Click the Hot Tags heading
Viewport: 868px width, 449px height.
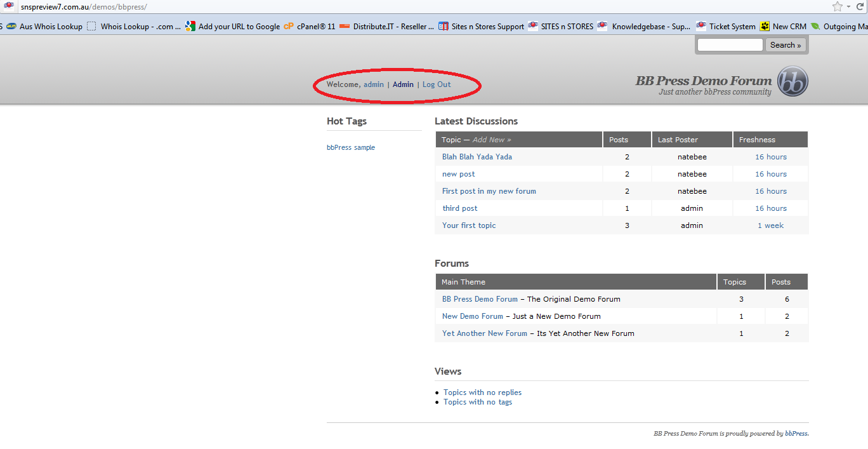click(x=346, y=121)
